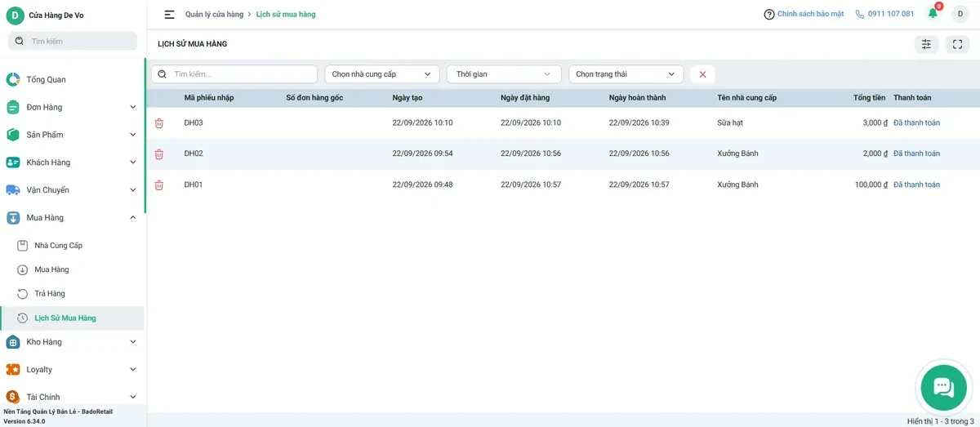Expand the Khách Hàng menu
The width and height of the screenshot is (980, 427).
(72, 162)
